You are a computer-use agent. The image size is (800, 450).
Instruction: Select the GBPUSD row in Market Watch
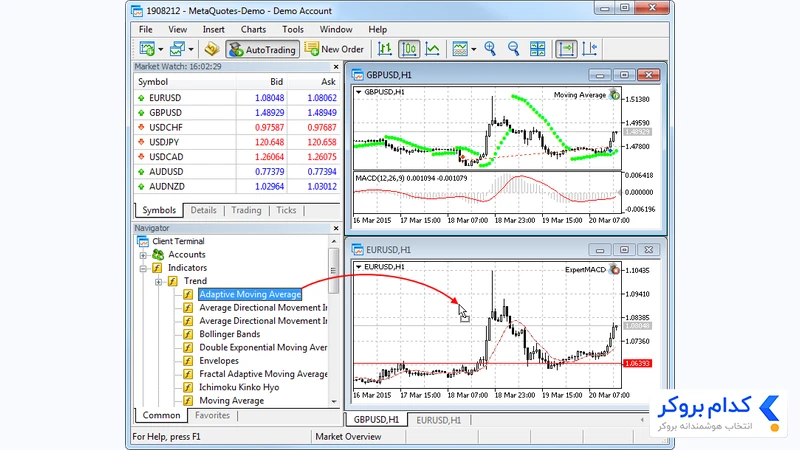pos(237,112)
